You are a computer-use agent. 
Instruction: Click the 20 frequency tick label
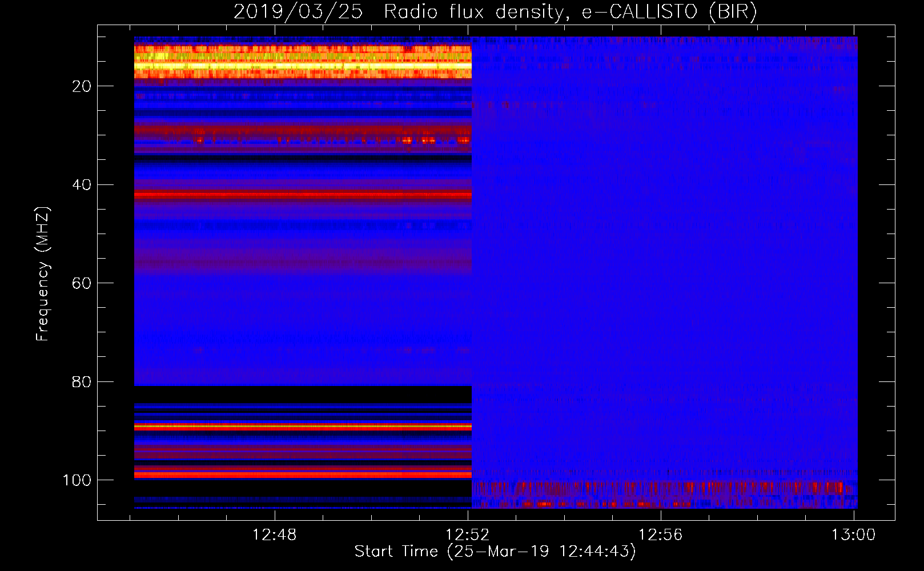coord(82,86)
